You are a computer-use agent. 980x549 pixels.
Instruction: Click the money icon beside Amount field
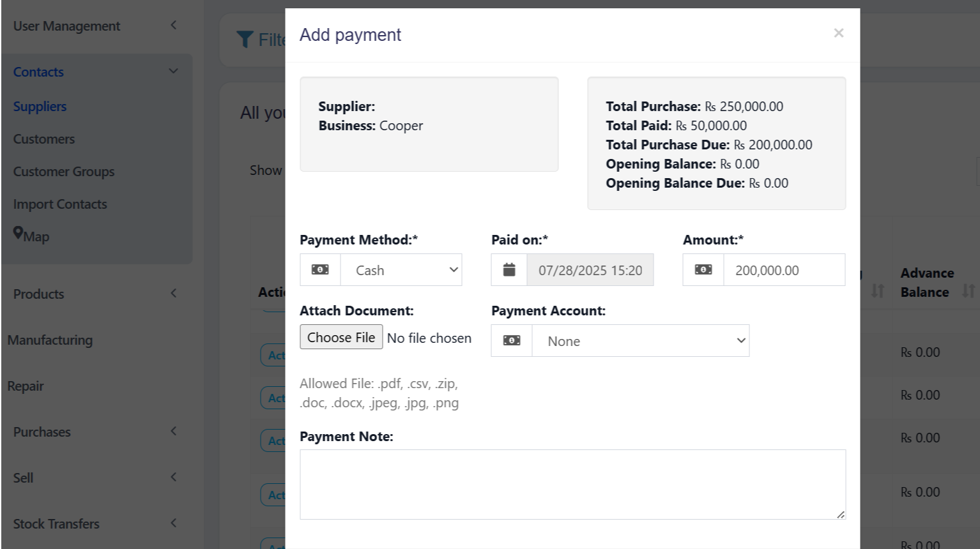(x=703, y=270)
